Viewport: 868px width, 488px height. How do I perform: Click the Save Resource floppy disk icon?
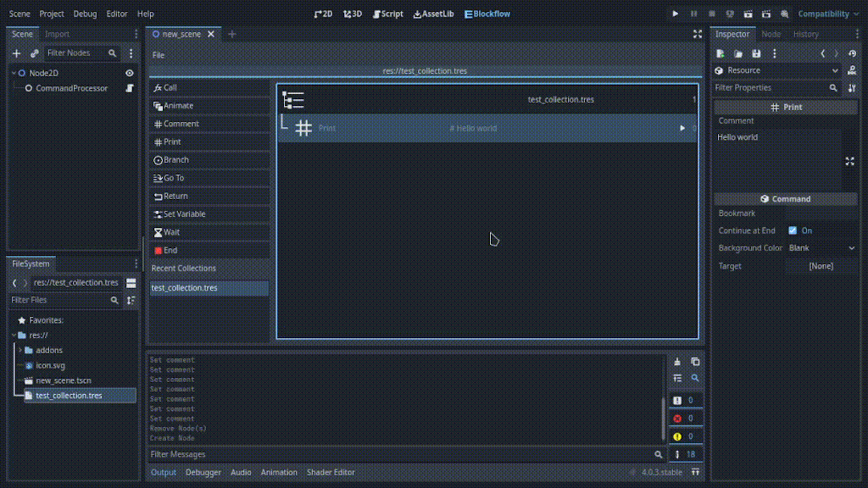(x=757, y=53)
